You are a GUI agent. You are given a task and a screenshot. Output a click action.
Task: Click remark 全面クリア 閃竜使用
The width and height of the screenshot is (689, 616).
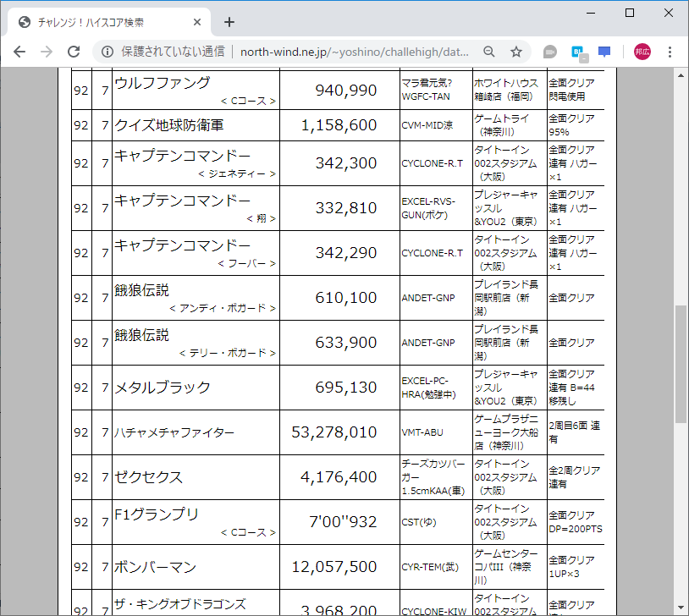(571, 90)
